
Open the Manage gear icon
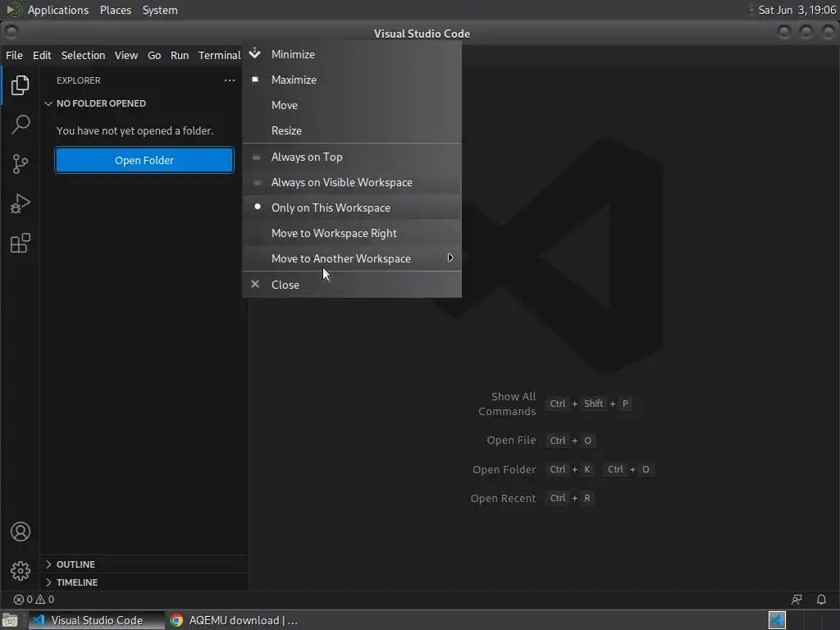point(20,571)
